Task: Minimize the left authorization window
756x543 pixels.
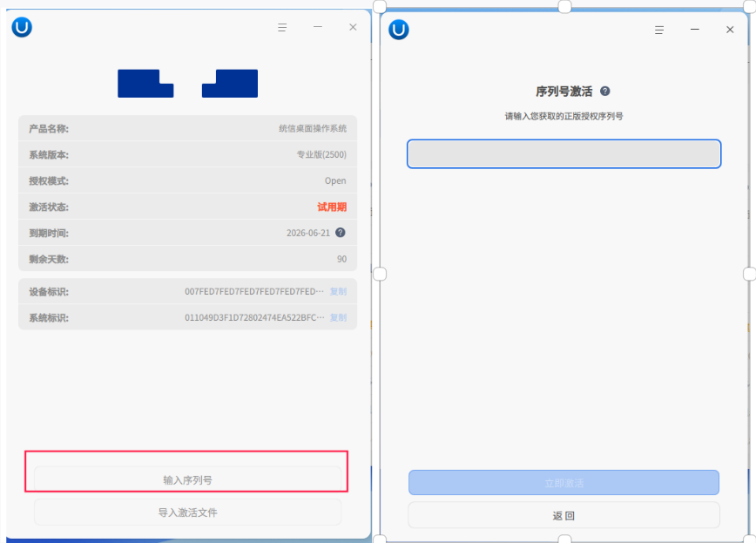Action: tap(318, 27)
